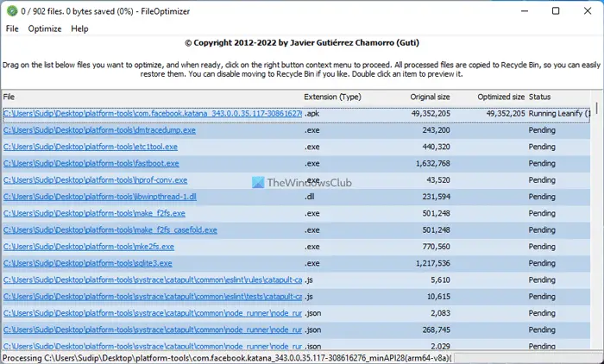Open the File menu
This screenshot has width=604, height=364.
(x=12, y=28)
